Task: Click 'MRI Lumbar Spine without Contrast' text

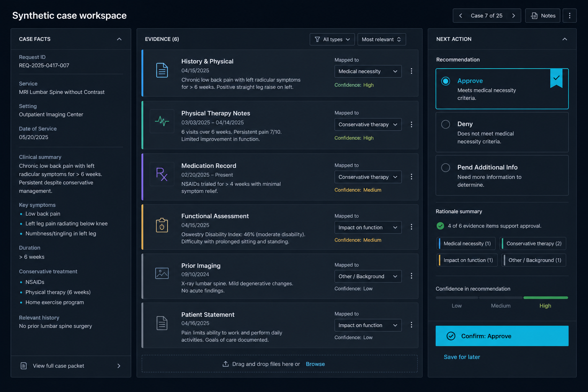Action: (62, 92)
